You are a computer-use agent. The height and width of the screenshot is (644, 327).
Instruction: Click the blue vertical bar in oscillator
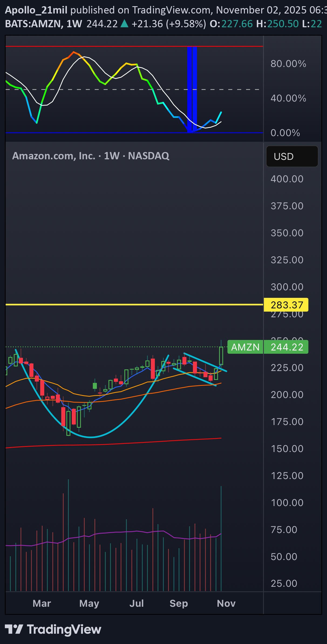point(192,89)
